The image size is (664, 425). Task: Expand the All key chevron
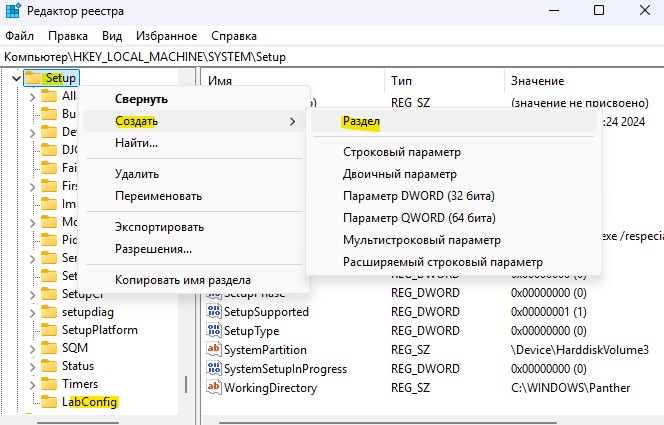[32, 97]
